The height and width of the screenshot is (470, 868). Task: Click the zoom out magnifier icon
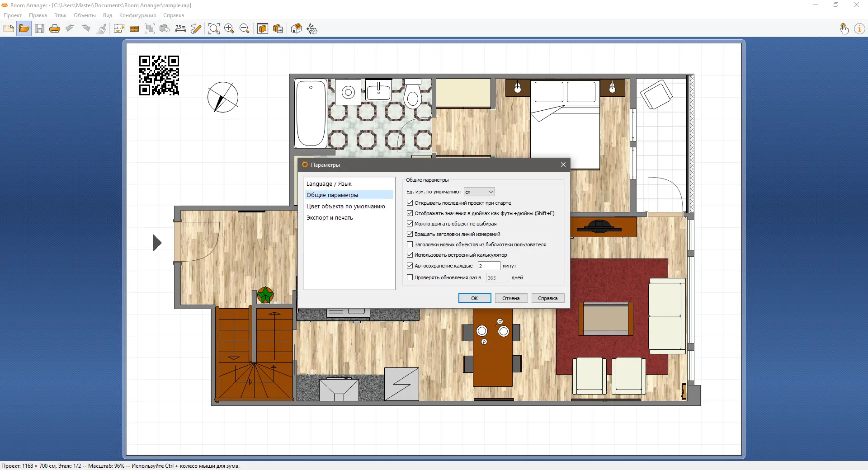click(245, 29)
